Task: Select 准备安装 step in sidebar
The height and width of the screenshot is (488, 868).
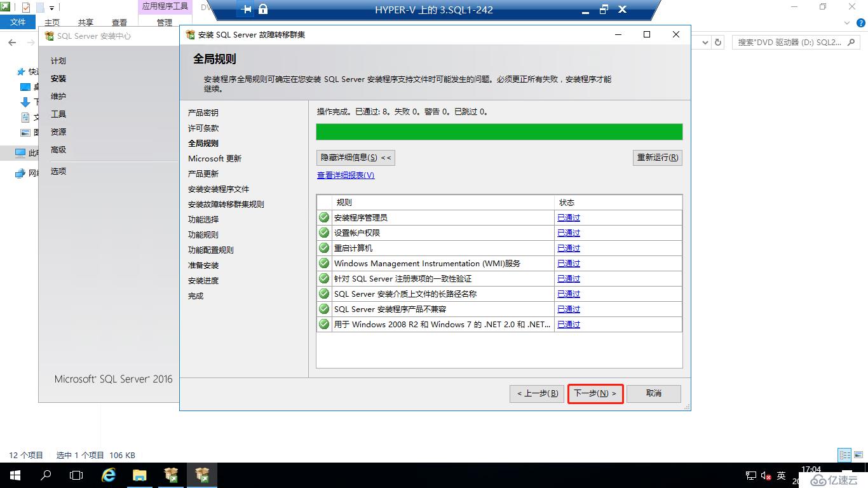Action: coord(203,265)
